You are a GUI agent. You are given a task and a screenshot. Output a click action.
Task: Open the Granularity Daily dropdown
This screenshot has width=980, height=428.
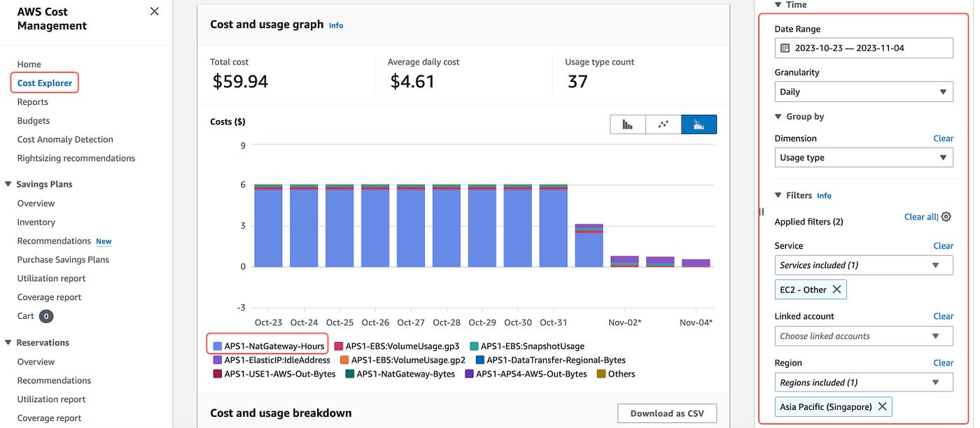point(864,92)
